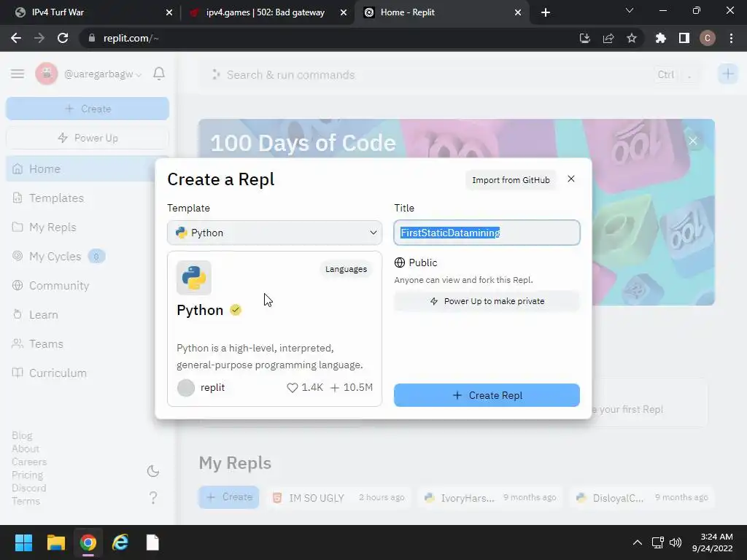Toggle Chrome side panel icon

(684, 38)
